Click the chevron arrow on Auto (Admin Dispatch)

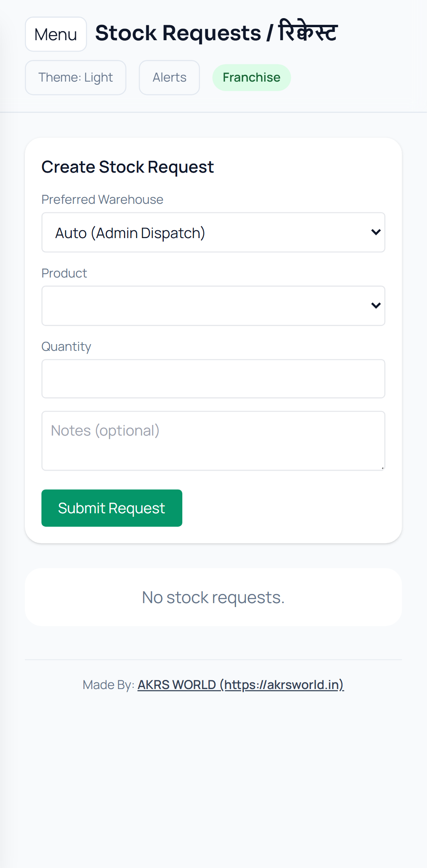click(x=376, y=232)
